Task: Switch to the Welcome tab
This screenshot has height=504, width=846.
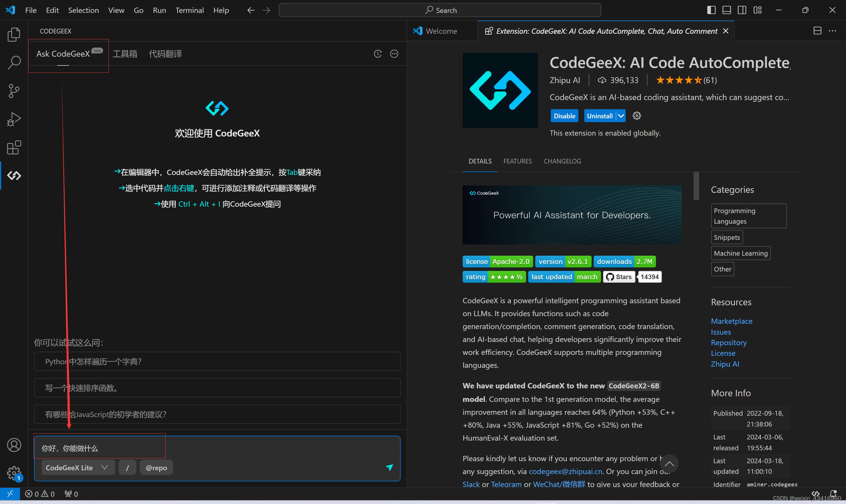Action: coord(441,31)
